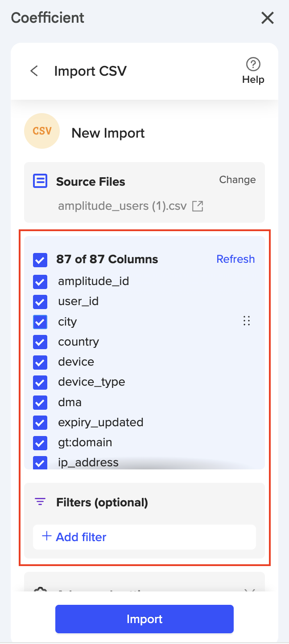Click the Advanced settings gear icon

(40, 589)
